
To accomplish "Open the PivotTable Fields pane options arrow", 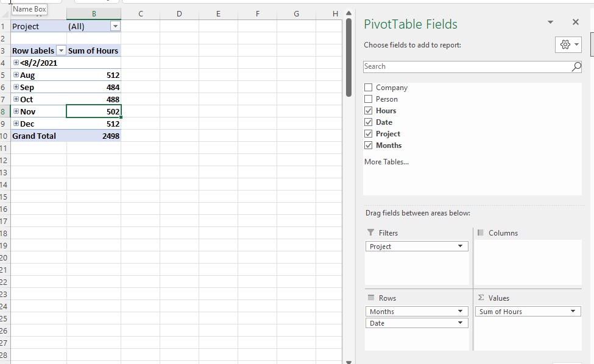I will tap(550, 22).
